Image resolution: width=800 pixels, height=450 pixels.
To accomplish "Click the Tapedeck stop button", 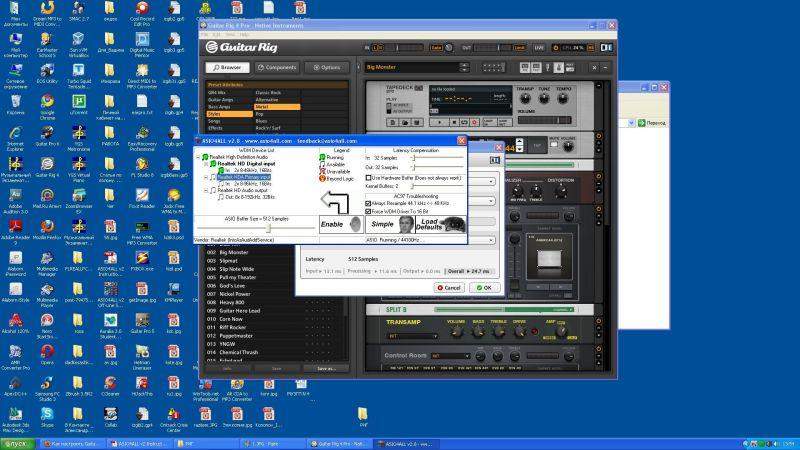I will (453, 122).
